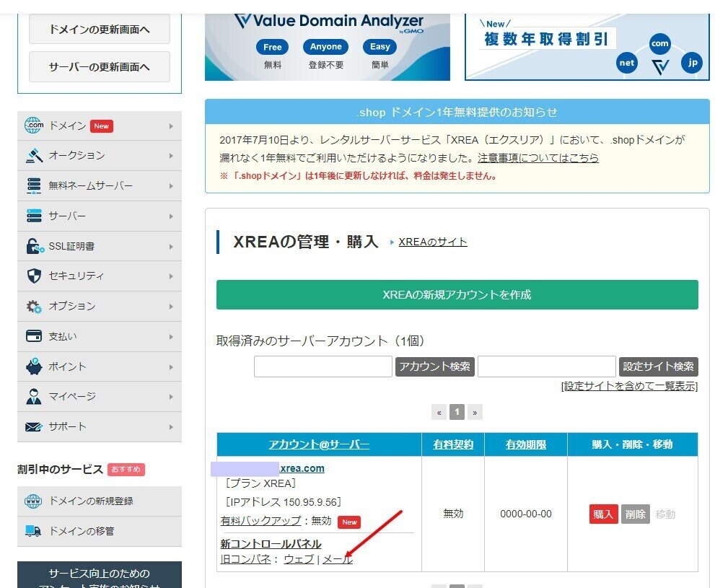Click the account search input field
This screenshot has height=588, width=715.
323,367
